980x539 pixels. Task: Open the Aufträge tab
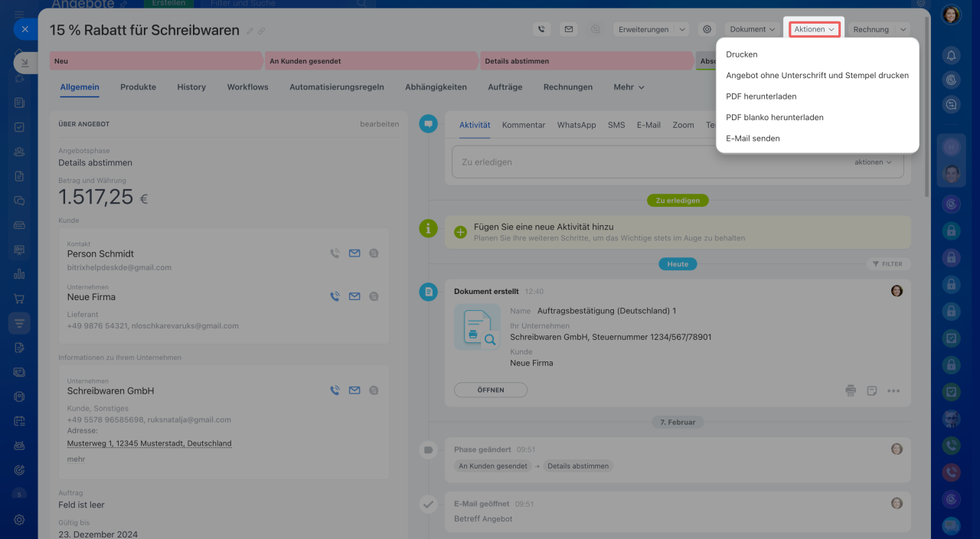point(505,87)
